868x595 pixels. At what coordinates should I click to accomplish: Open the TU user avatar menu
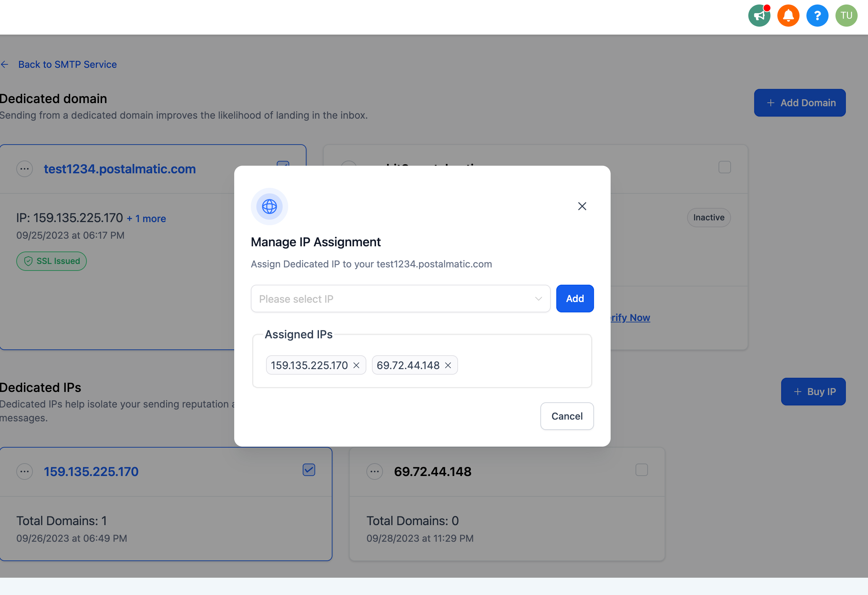(x=846, y=16)
